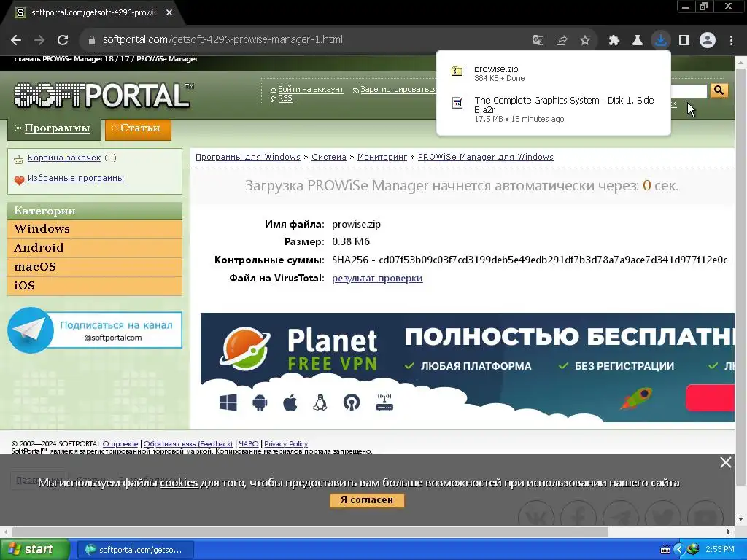Screen dimensions: 747x560
Task: Open результат проверки VirusTotal link
Action: [x=377, y=278]
